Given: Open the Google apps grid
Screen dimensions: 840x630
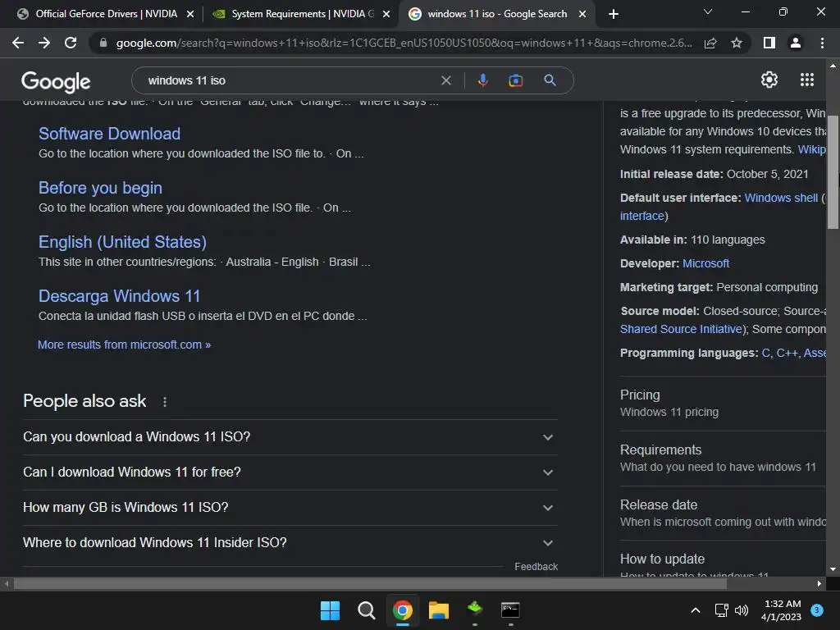Looking at the screenshot, I should click(x=807, y=80).
